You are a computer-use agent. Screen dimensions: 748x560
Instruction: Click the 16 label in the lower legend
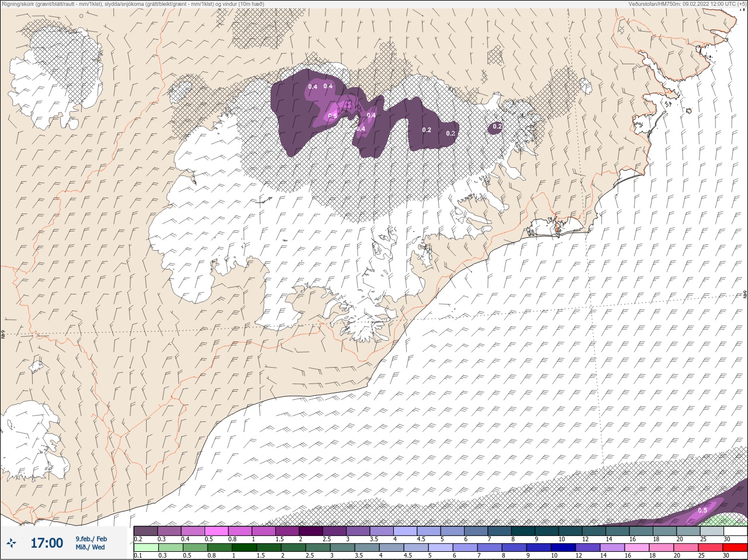(628, 555)
